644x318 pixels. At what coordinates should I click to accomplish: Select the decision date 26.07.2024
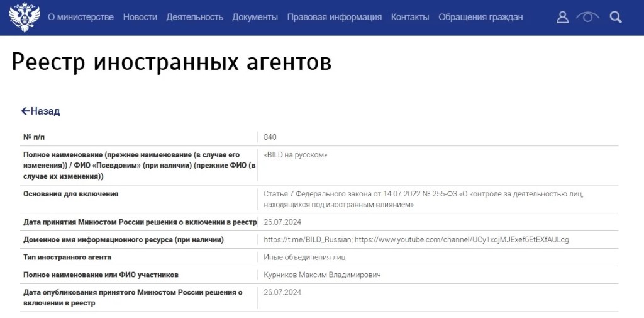282,222
